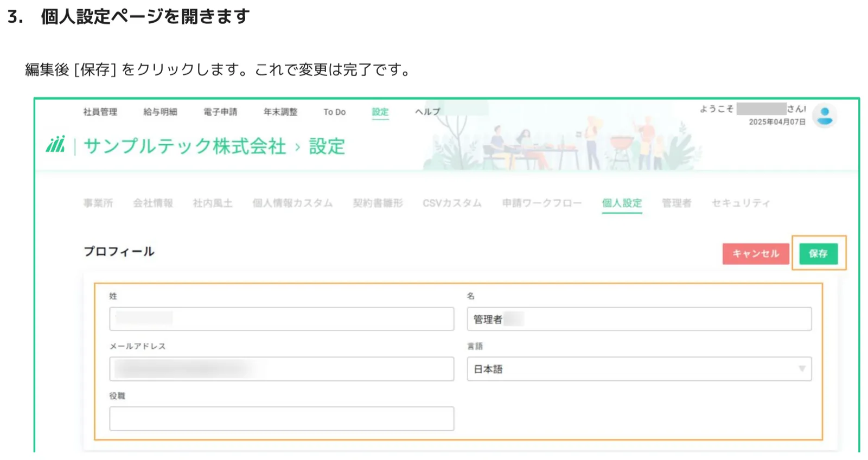This screenshot has height=460, width=868.
Task: Open the 電子申請 menu
Action: click(x=220, y=112)
